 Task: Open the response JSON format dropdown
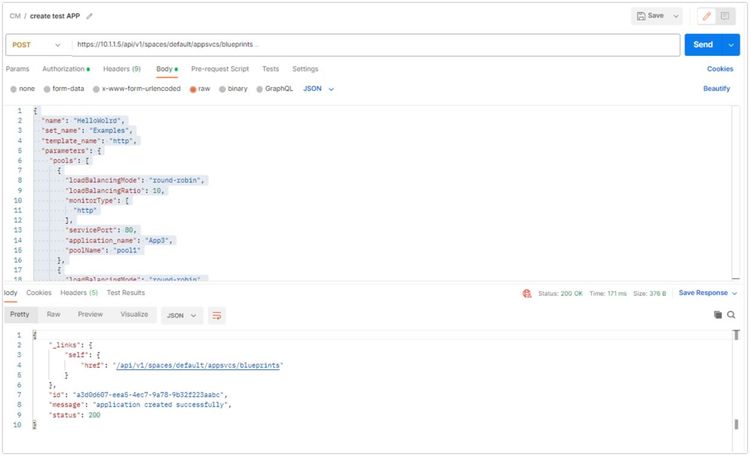182,316
